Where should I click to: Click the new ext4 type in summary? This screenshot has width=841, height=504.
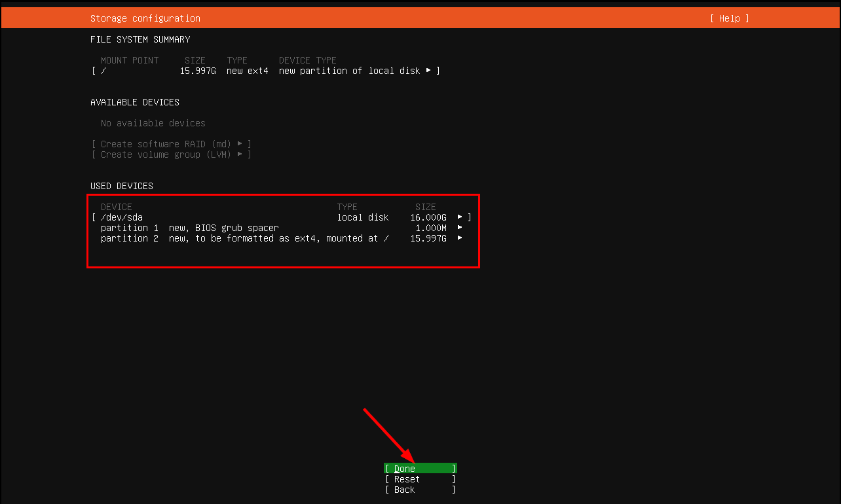pos(247,71)
